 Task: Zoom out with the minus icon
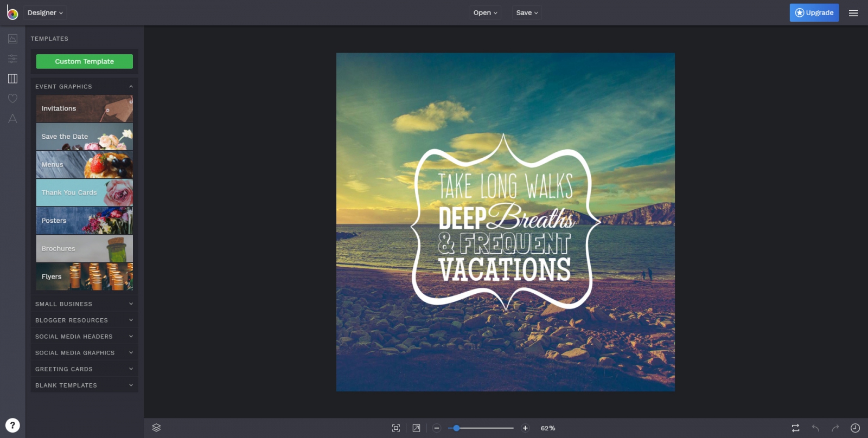pos(437,428)
